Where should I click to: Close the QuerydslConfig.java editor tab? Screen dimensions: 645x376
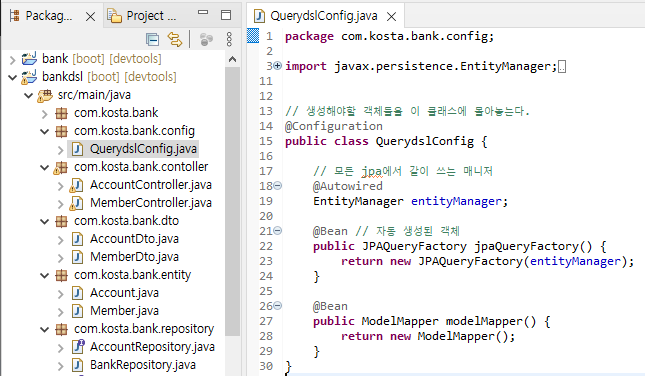392,16
